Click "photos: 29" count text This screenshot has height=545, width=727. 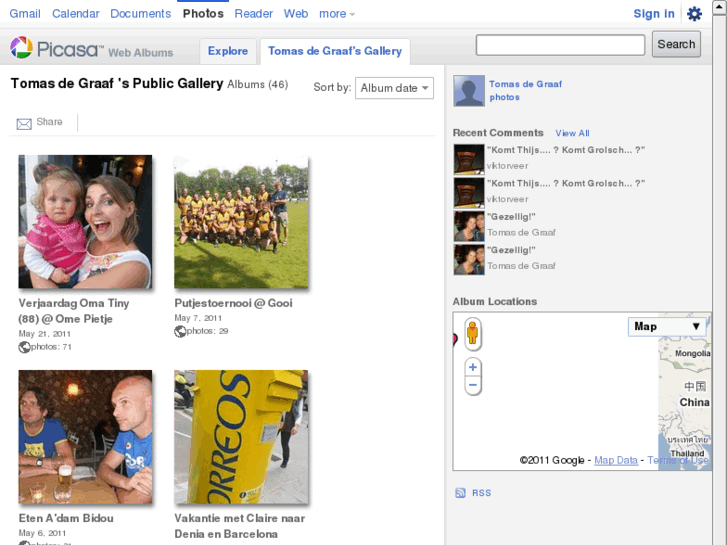(207, 331)
